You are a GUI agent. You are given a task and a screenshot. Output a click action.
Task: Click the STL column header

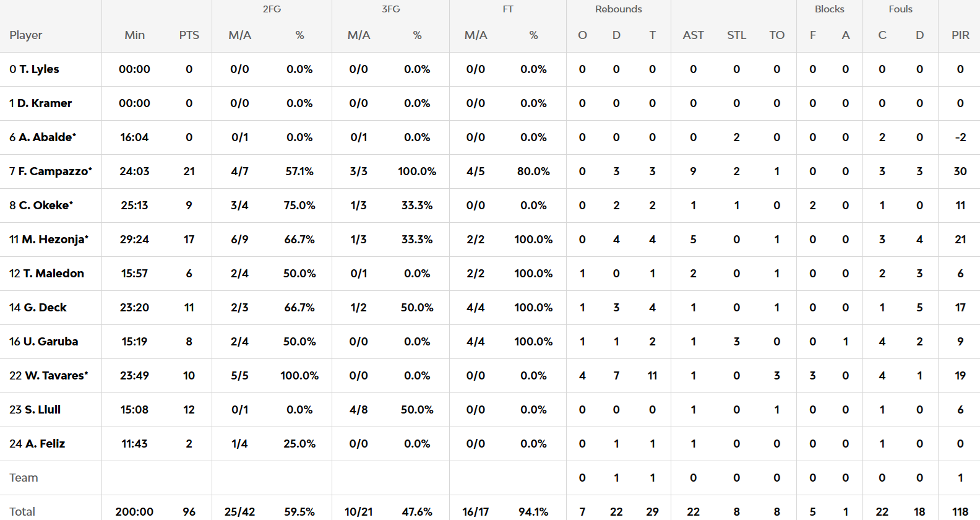point(736,35)
